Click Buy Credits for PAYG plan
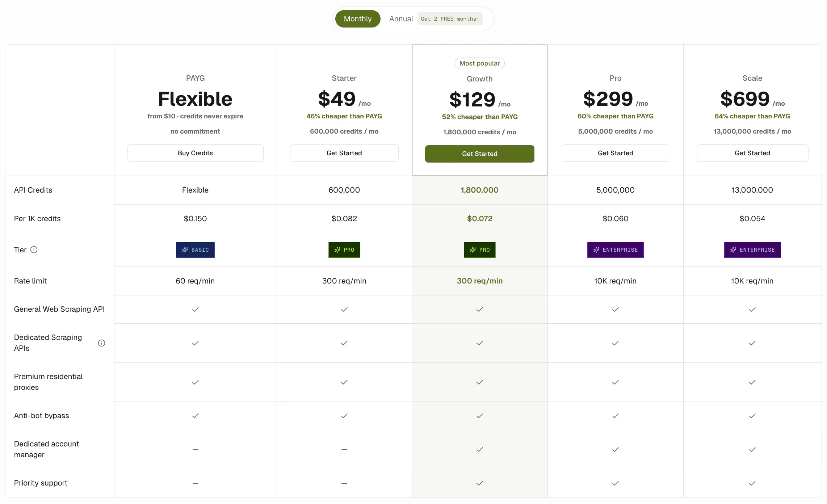This screenshot has height=504, width=827. [195, 153]
